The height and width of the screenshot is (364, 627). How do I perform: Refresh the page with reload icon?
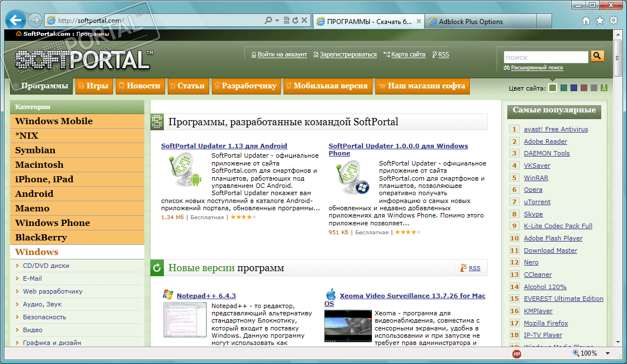click(295, 20)
